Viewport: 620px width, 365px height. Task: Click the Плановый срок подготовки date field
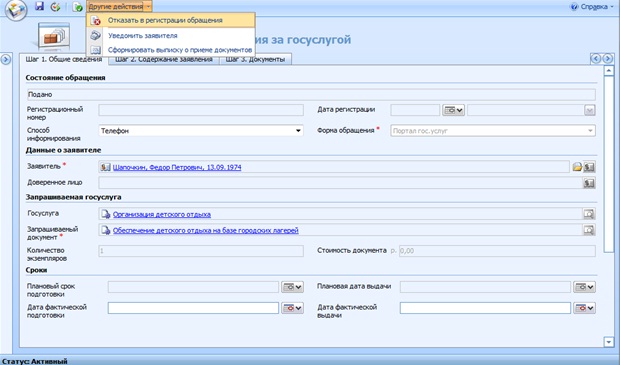pyautogui.click(x=193, y=287)
